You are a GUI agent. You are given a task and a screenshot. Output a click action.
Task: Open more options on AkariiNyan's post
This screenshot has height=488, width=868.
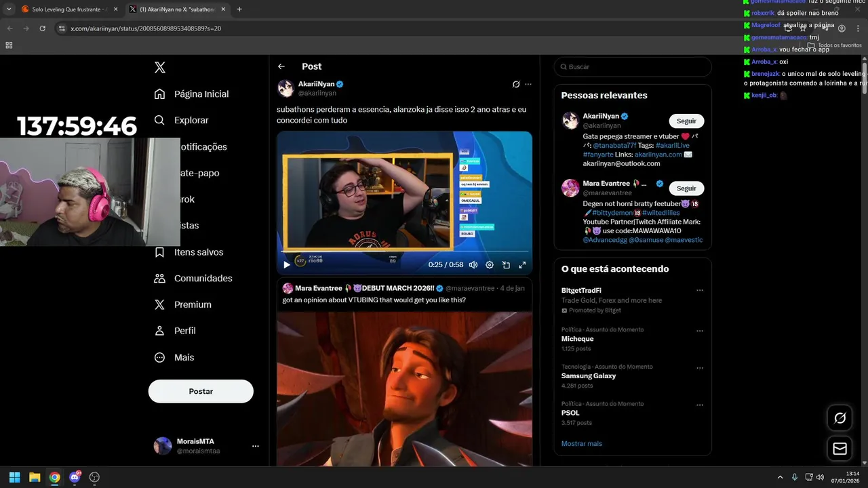[x=528, y=84]
